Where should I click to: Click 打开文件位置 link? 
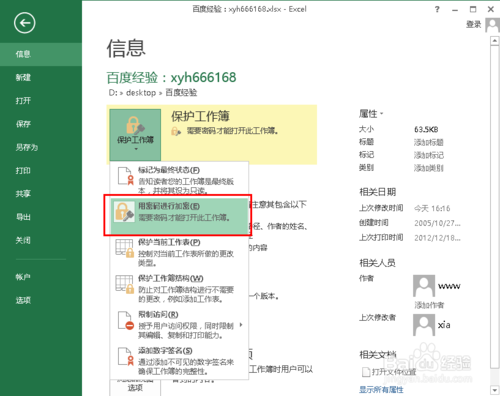tap(394, 372)
